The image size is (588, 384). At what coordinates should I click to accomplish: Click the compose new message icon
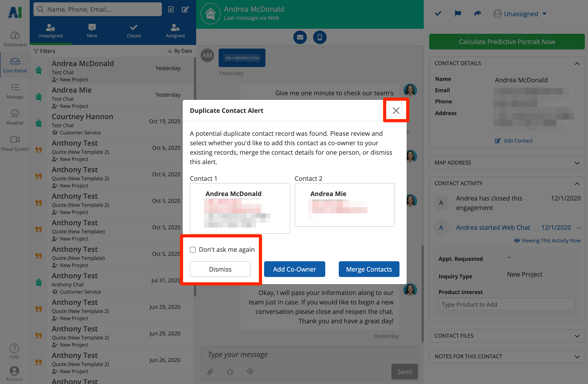pyautogui.click(x=185, y=9)
